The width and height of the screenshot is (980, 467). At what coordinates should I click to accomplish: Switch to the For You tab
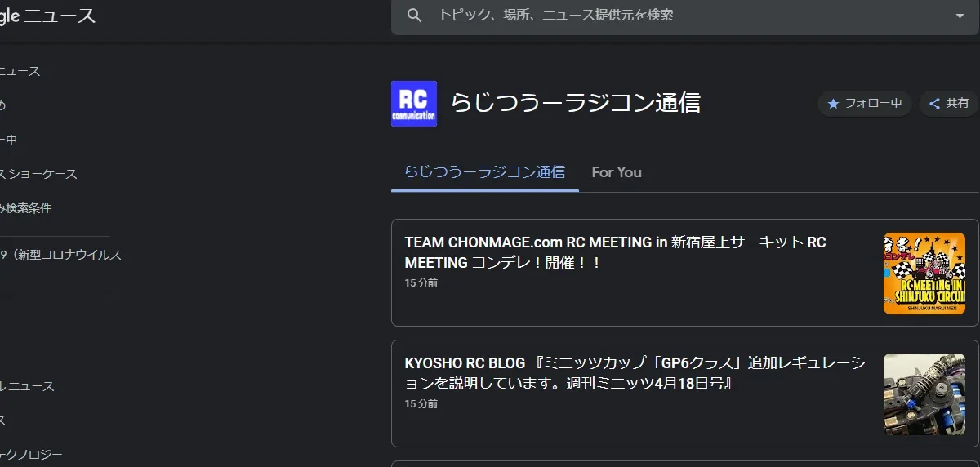tap(616, 172)
